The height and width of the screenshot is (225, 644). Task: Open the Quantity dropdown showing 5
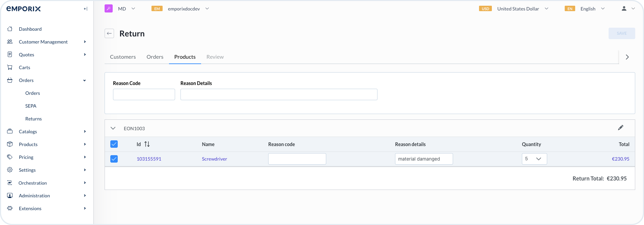pos(534,159)
